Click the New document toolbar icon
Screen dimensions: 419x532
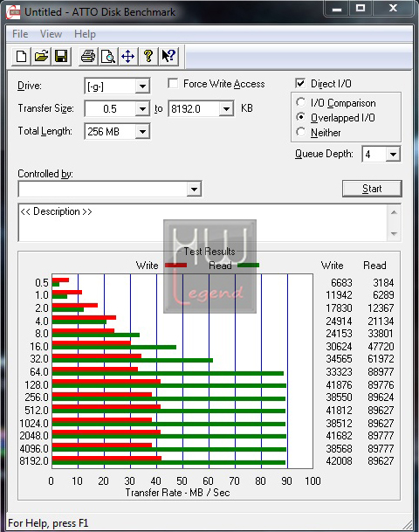(21, 56)
